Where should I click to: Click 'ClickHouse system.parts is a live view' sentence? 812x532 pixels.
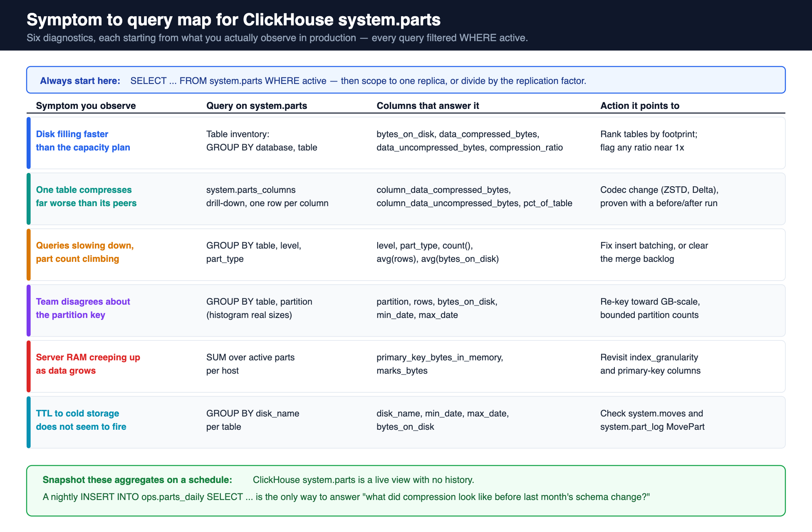[364, 480]
